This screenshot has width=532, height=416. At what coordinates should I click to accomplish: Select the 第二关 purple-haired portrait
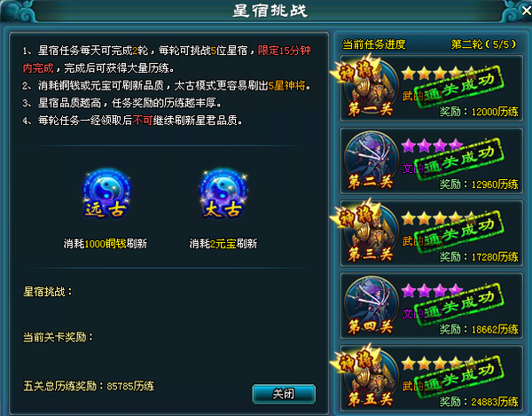coord(371,161)
